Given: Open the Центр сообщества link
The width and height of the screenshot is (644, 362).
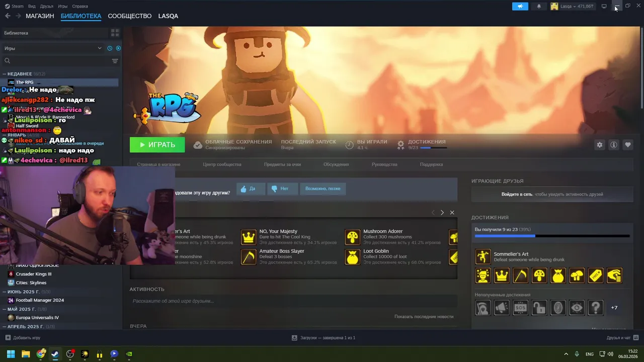Looking at the screenshot, I should (x=222, y=164).
